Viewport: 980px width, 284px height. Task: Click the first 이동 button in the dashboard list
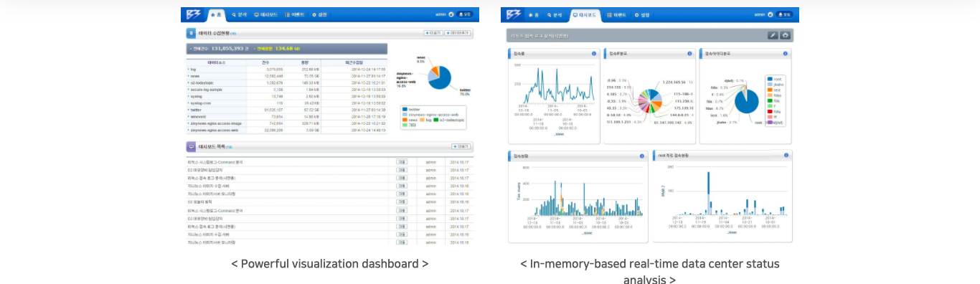tap(402, 162)
